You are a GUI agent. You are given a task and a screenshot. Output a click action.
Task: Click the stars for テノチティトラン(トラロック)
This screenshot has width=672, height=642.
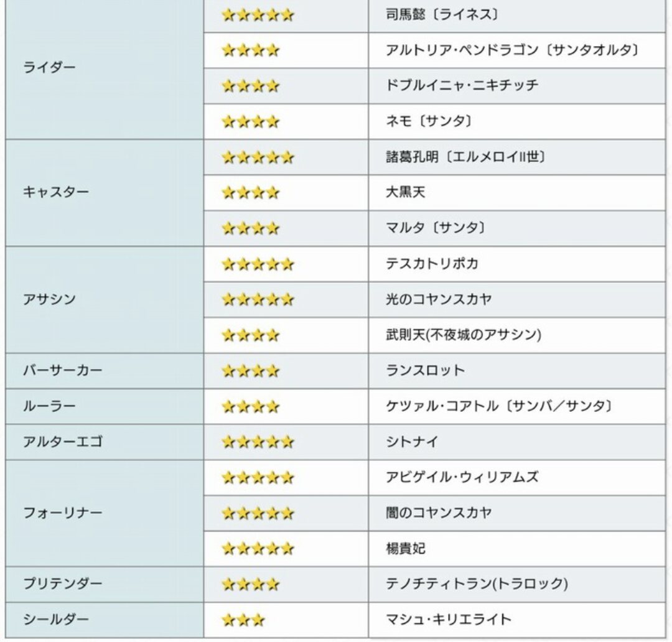[x=250, y=584]
